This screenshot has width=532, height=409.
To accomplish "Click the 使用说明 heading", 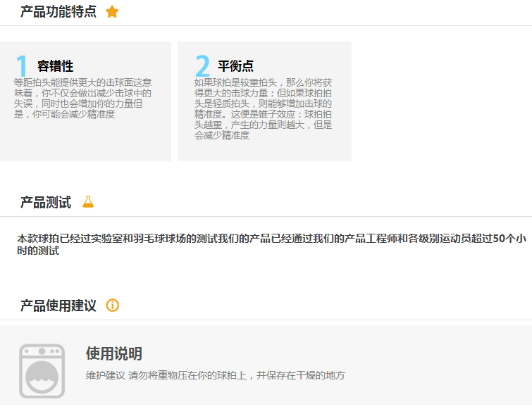I will (x=113, y=353).
